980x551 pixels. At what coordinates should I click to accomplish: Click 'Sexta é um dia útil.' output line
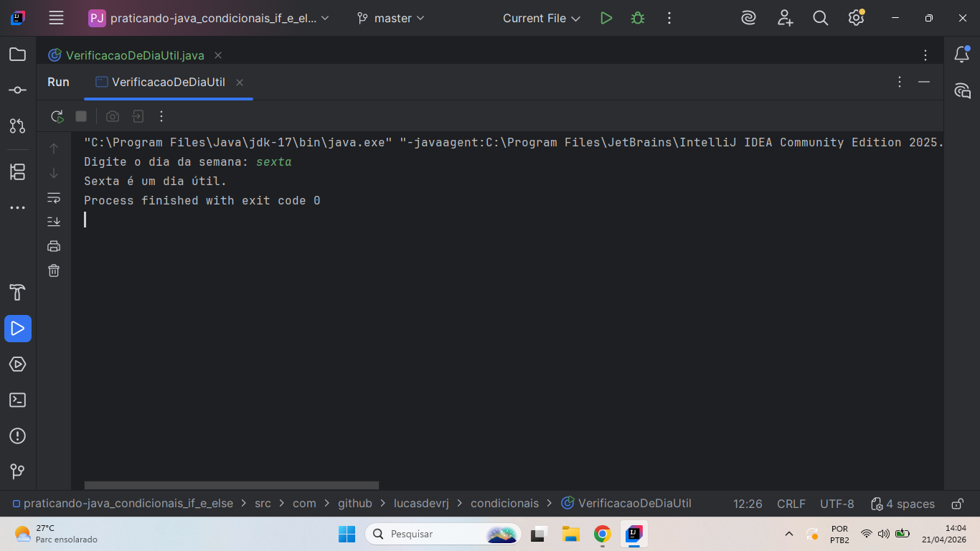click(155, 182)
